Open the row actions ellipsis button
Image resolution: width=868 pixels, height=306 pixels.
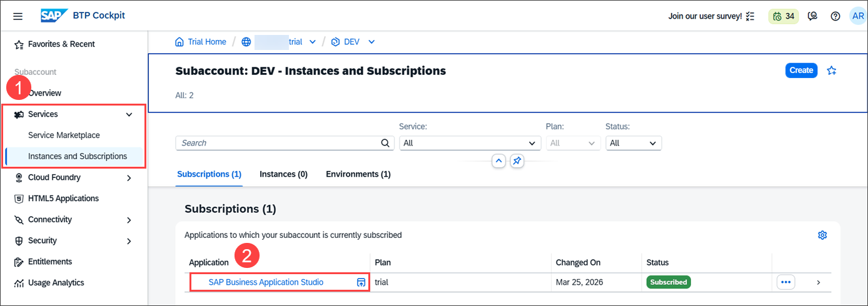[x=786, y=282]
